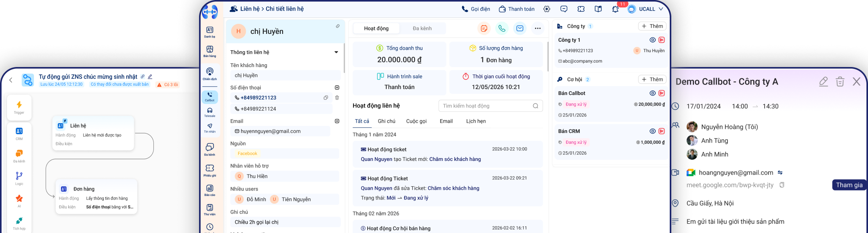Click Gọi điện in top bar

point(476,9)
